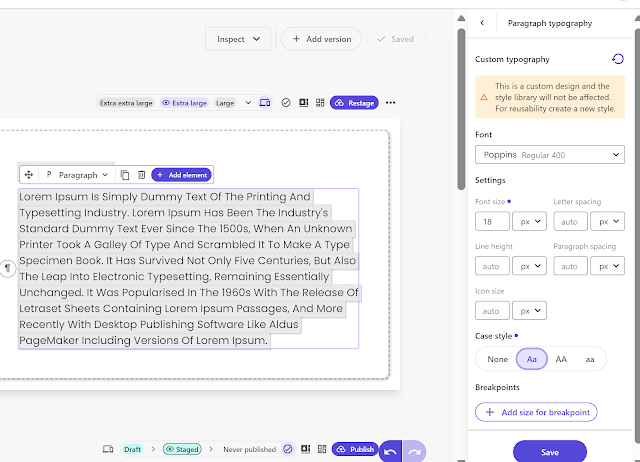This screenshot has height=462, width=640.
Task: Click the Never published status label
Action: click(249, 449)
